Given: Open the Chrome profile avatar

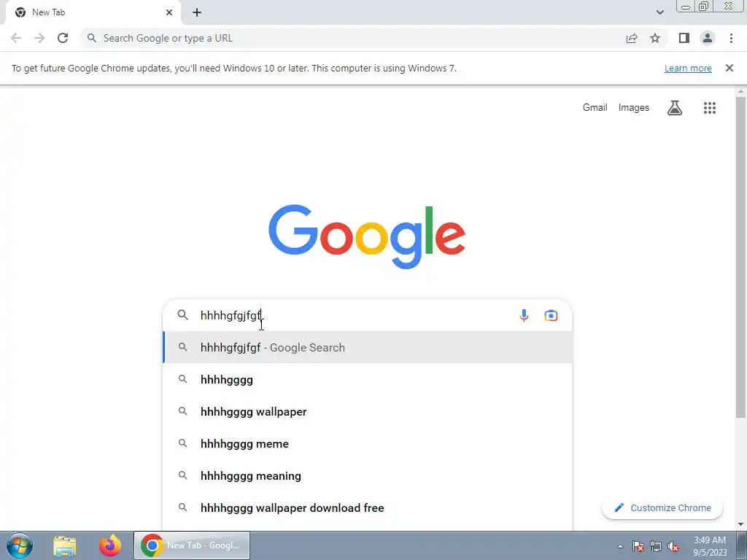Looking at the screenshot, I should (x=708, y=38).
